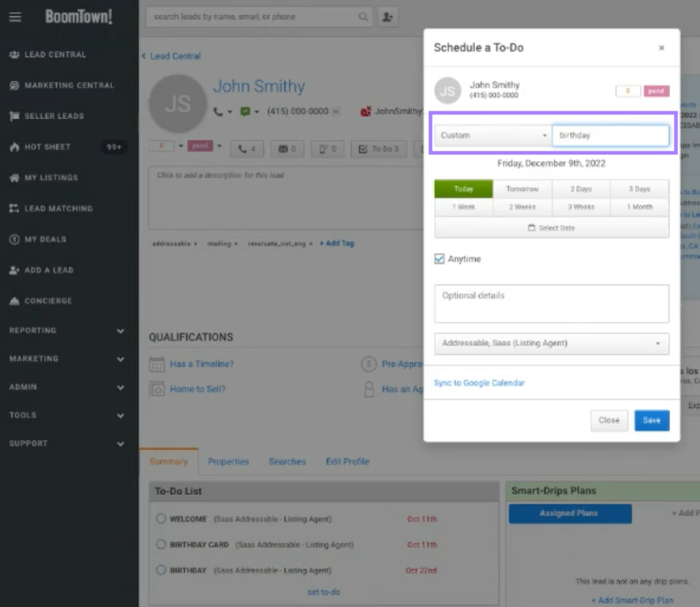Click + Add Smart-Drip Plan link

click(x=632, y=600)
